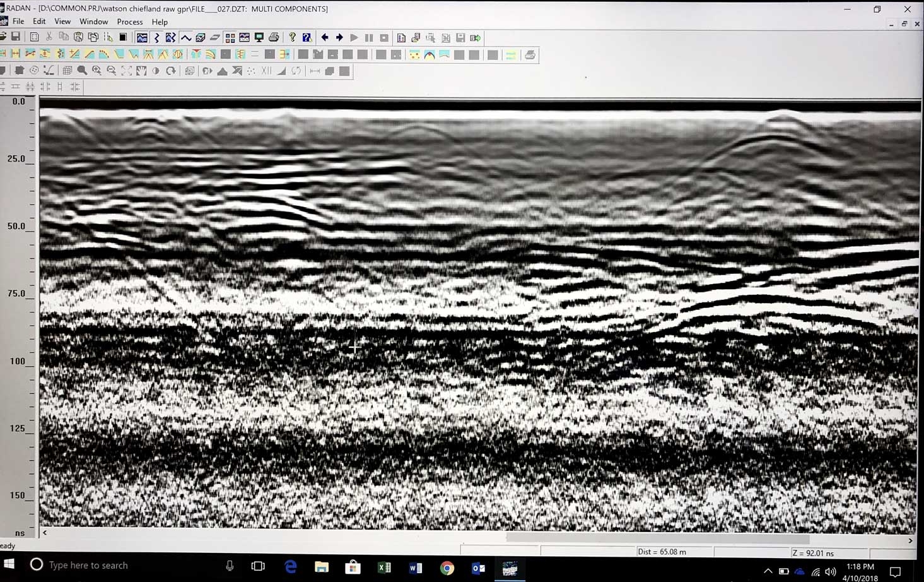Open the File menu

coord(18,21)
